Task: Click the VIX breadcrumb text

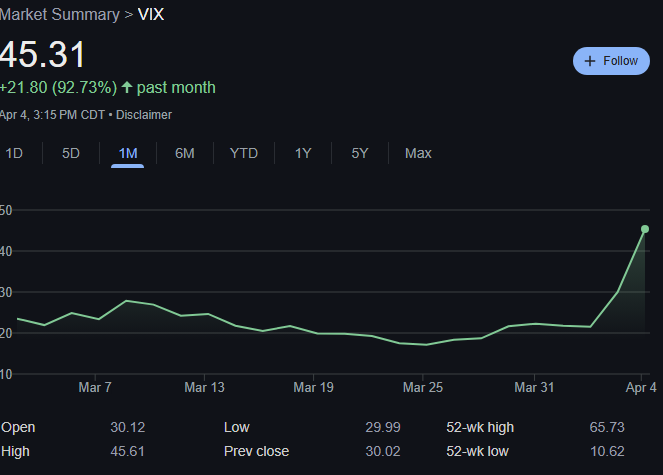Action: pos(151,15)
